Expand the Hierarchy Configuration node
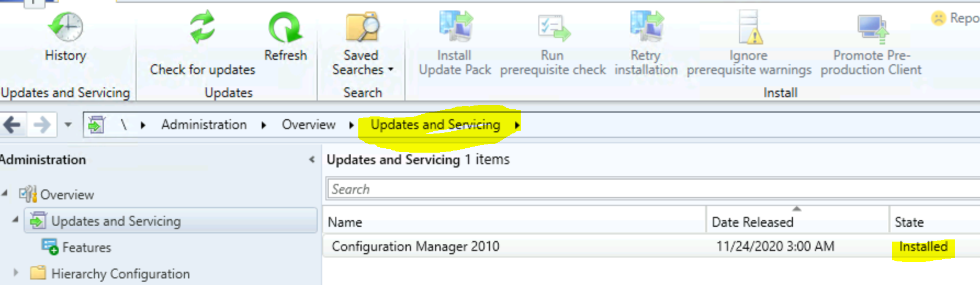Image resolution: width=980 pixels, height=285 pixels. point(16,272)
